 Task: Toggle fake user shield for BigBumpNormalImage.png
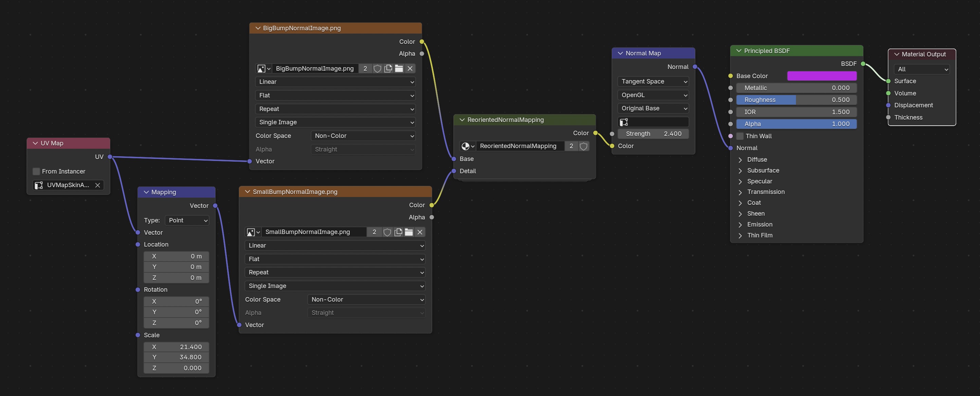[377, 69]
